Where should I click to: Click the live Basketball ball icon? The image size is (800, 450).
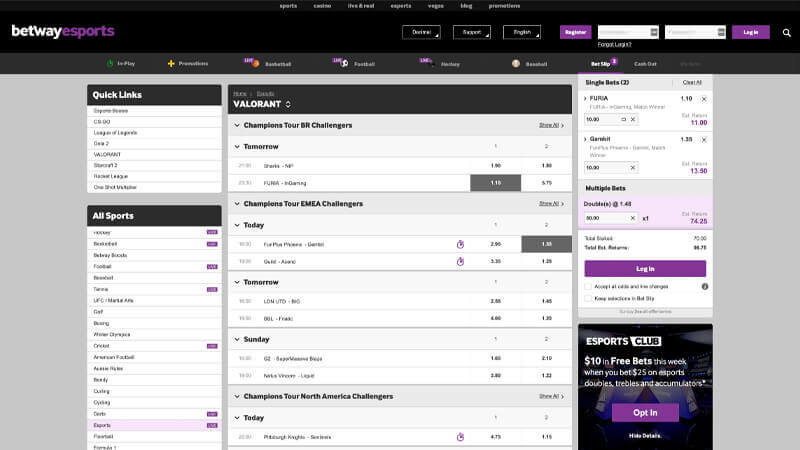pyautogui.click(x=255, y=64)
